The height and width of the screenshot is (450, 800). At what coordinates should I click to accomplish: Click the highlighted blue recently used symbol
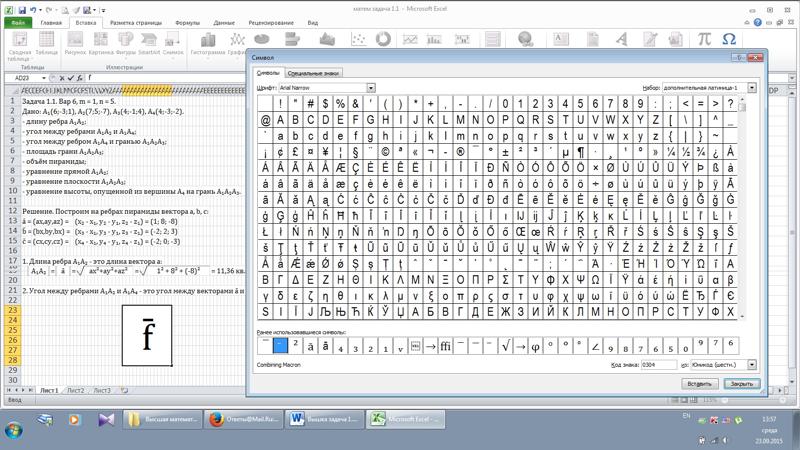click(280, 346)
